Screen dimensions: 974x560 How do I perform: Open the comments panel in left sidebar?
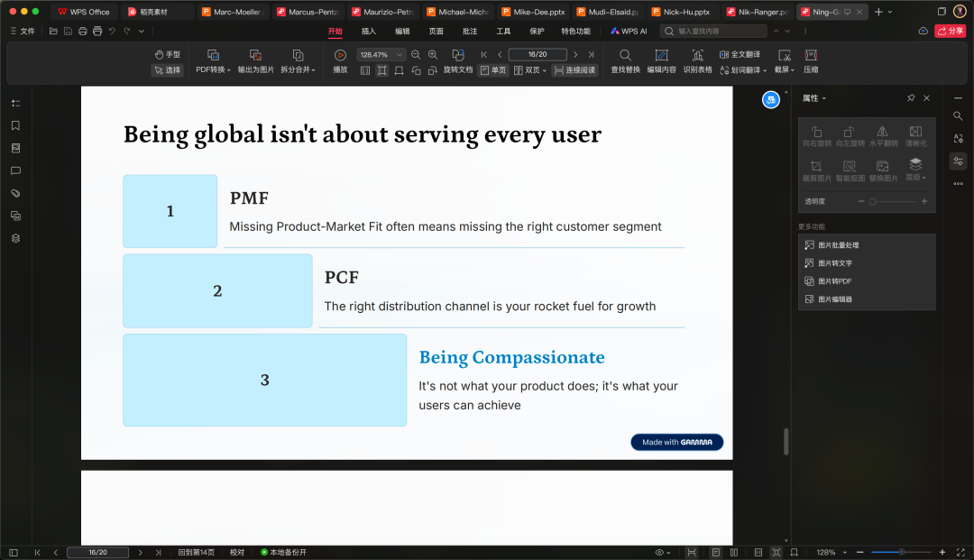tap(16, 170)
